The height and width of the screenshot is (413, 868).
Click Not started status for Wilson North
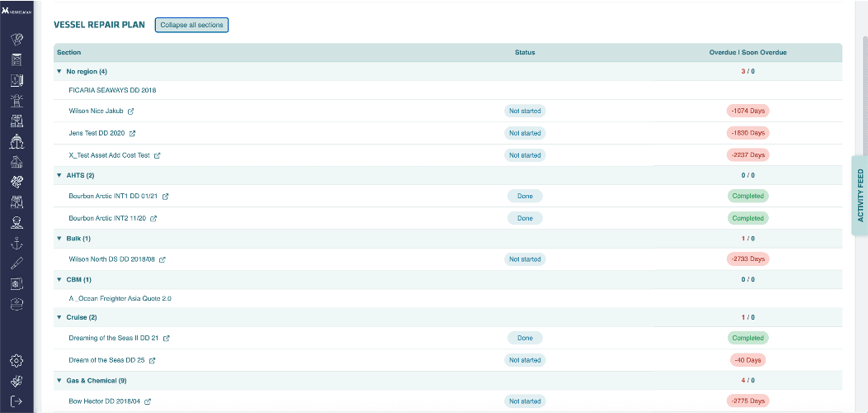pos(525,259)
